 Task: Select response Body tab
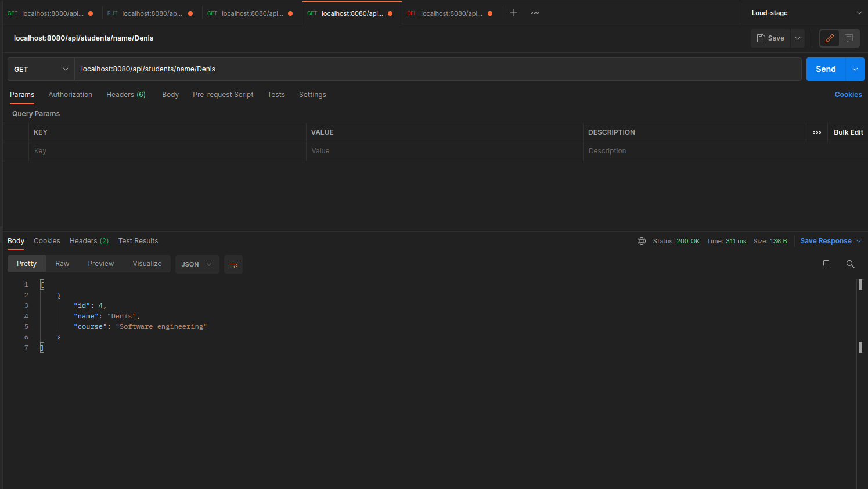[x=16, y=241]
